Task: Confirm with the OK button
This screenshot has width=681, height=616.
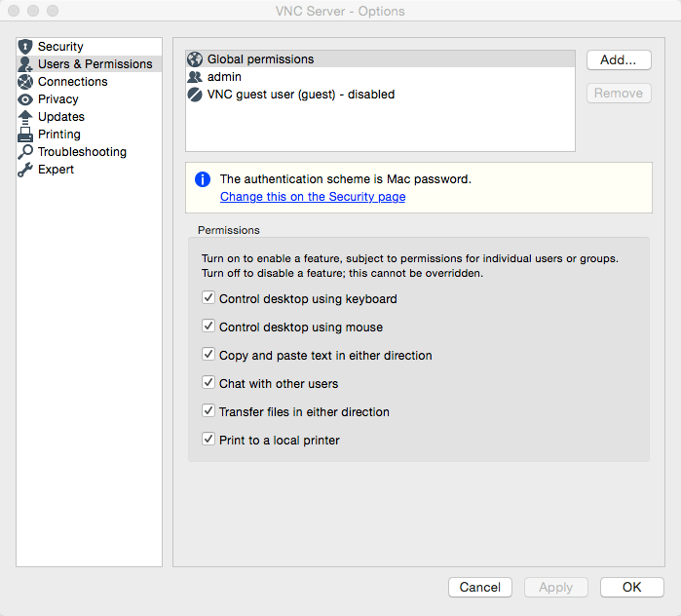Action: coord(632,588)
